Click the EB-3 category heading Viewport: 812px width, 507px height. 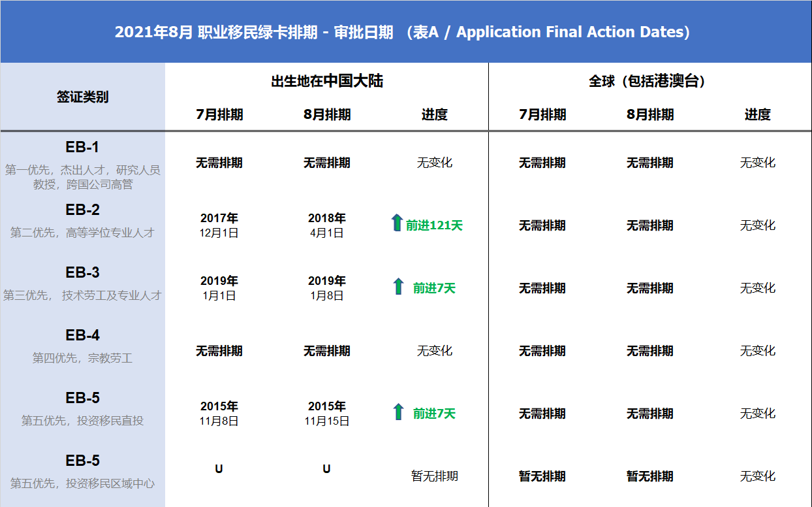[82, 273]
